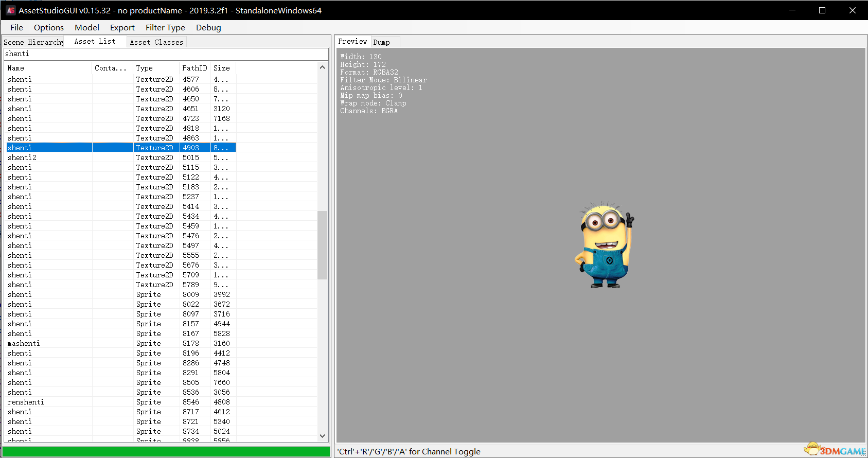Select the Texture2D row with PathID 5789
The width and height of the screenshot is (868, 458).
(121, 285)
